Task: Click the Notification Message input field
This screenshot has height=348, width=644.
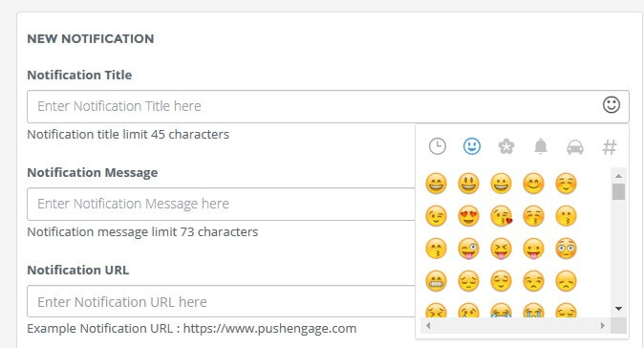Action: pos(222,204)
